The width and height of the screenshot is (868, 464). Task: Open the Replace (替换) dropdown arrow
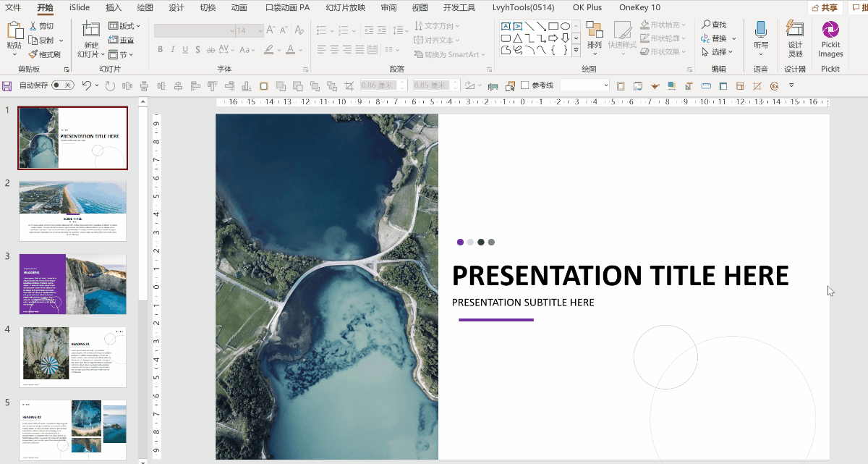(733, 38)
